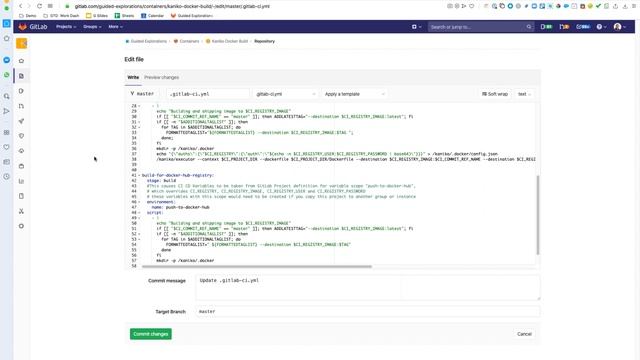This screenshot has width=640, height=360.
Task: Open Snippets scissors icon in sidebar
Action: pyautogui.click(x=21, y=211)
